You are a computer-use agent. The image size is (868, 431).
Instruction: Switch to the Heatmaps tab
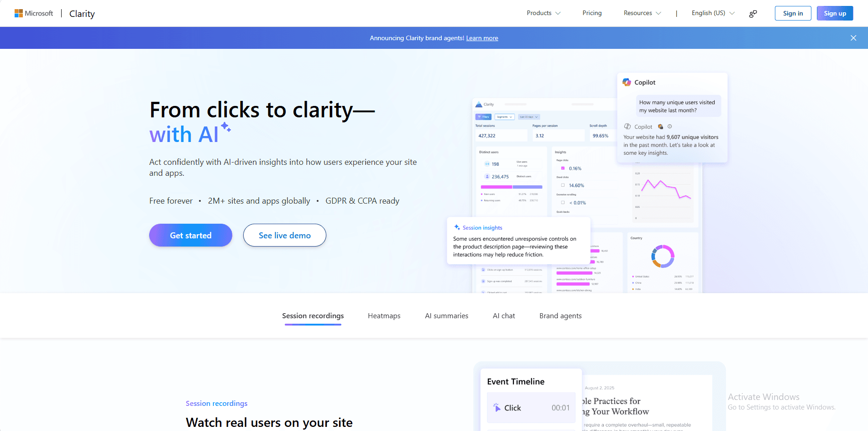(384, 316)
